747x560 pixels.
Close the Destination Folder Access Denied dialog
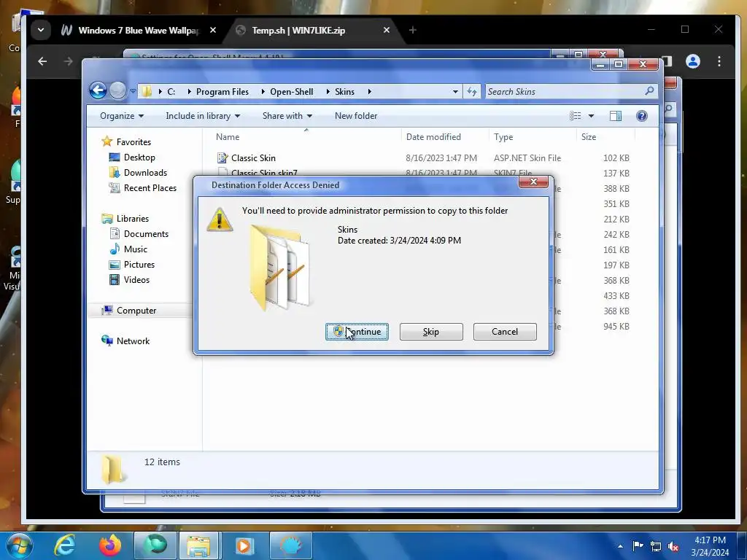[533, 182]
